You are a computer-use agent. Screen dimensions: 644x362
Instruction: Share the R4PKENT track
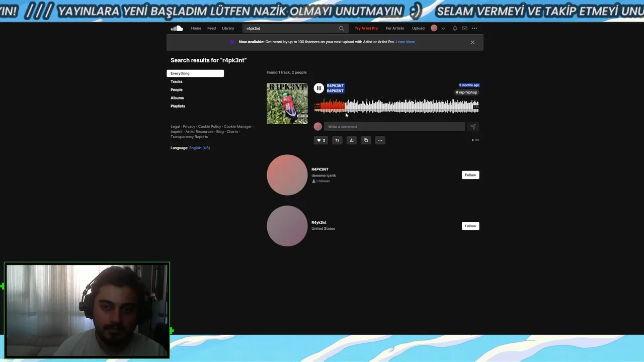[352, 140]
